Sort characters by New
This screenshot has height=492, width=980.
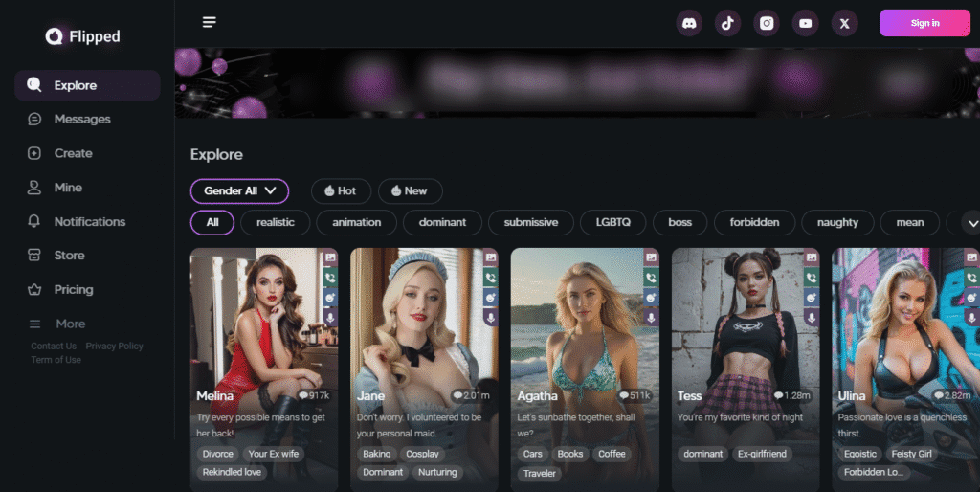point(410,191)
